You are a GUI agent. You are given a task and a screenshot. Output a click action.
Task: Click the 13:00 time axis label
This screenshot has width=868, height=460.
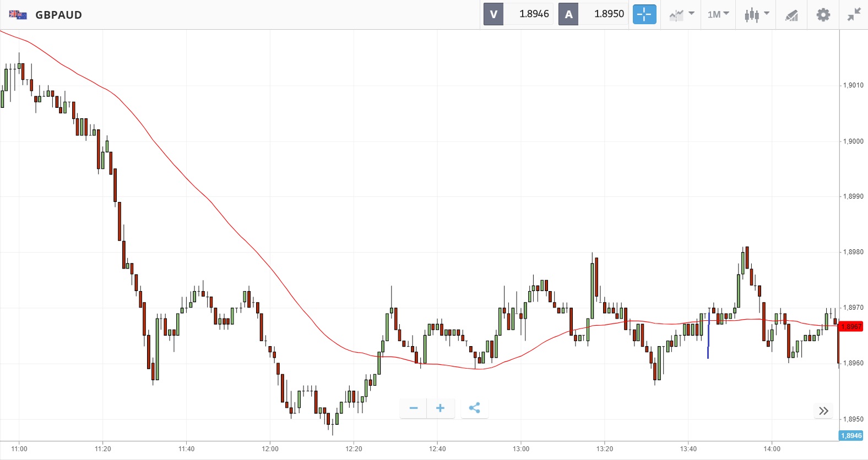tap(521, 449)
